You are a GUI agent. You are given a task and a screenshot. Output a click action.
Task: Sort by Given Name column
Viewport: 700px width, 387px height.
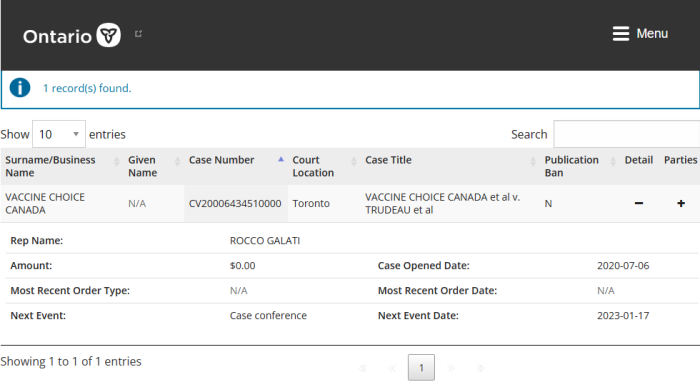click(154, 166)
